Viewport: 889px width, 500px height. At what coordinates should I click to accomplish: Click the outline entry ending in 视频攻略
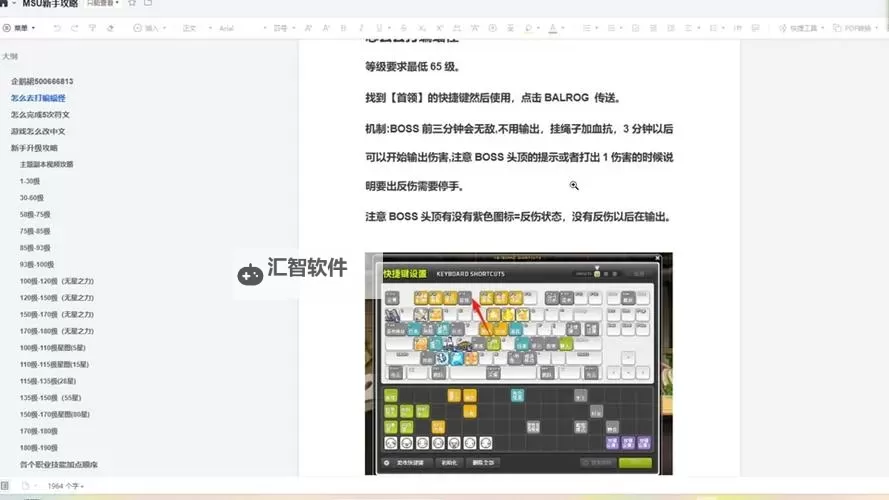(46, 164)
